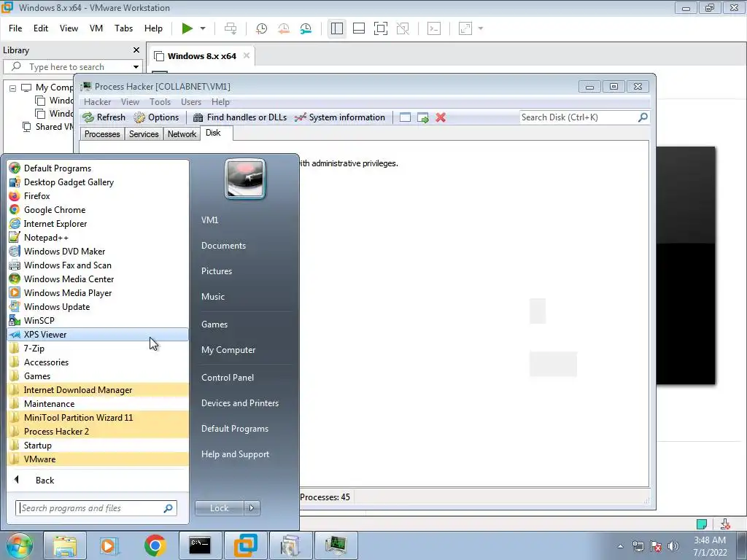The height and width of the screenshot is (560, 747).
Task: Click the red X terminate icon
Action: coord(441,117)
